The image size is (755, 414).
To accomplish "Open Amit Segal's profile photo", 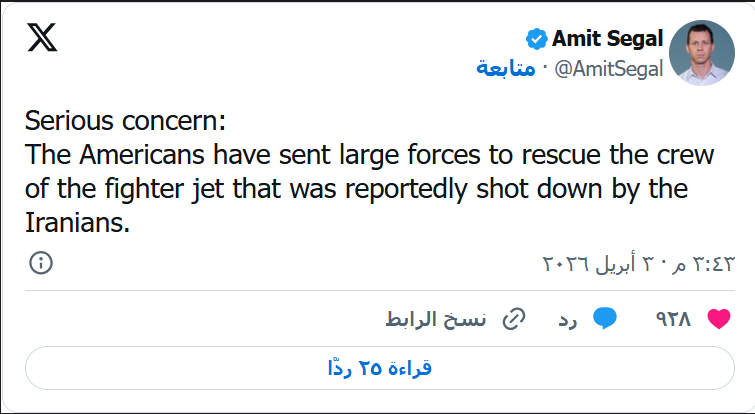I will point(701,52).
